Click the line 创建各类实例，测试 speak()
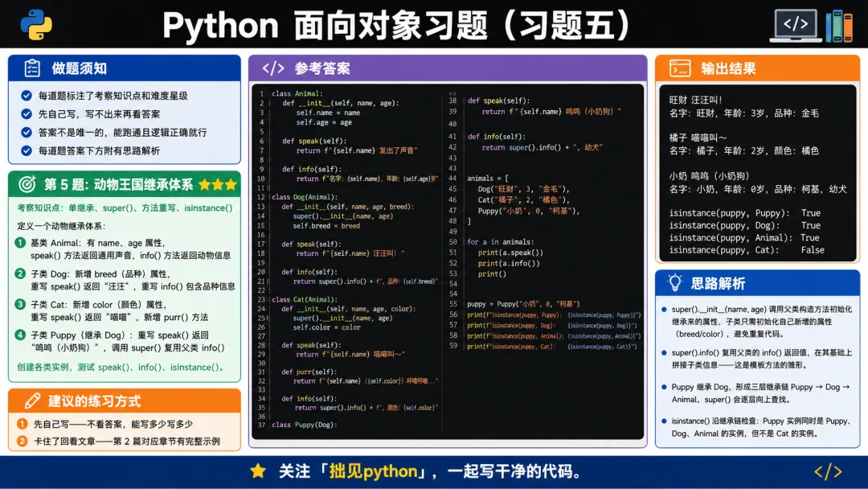The height and width of the screenshot is (489, 868). 120,368
